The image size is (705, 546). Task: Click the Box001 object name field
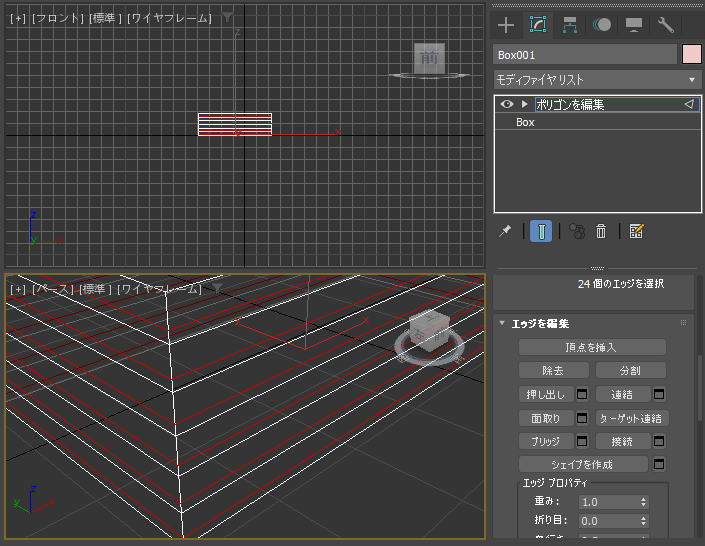tap(585, 55)
